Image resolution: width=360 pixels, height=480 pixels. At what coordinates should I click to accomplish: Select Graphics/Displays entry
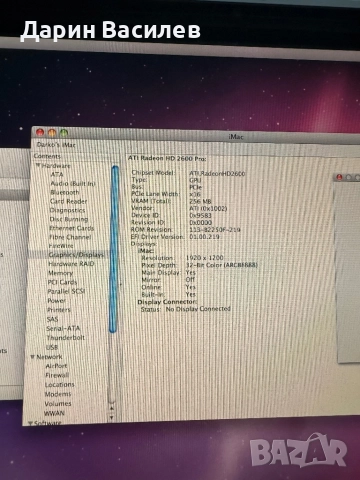pyautogui.click(x=76, y=255)
